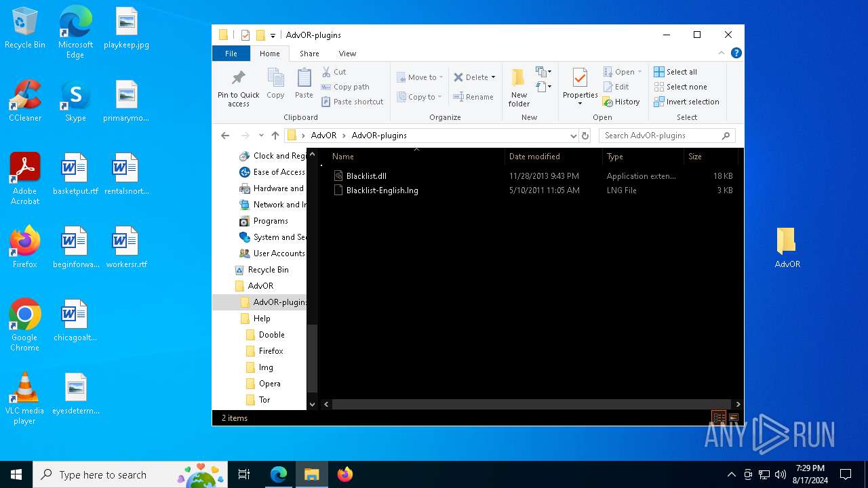
Task: Click navigation pane scroll down arrow
Action: click(x=312, y=404)
